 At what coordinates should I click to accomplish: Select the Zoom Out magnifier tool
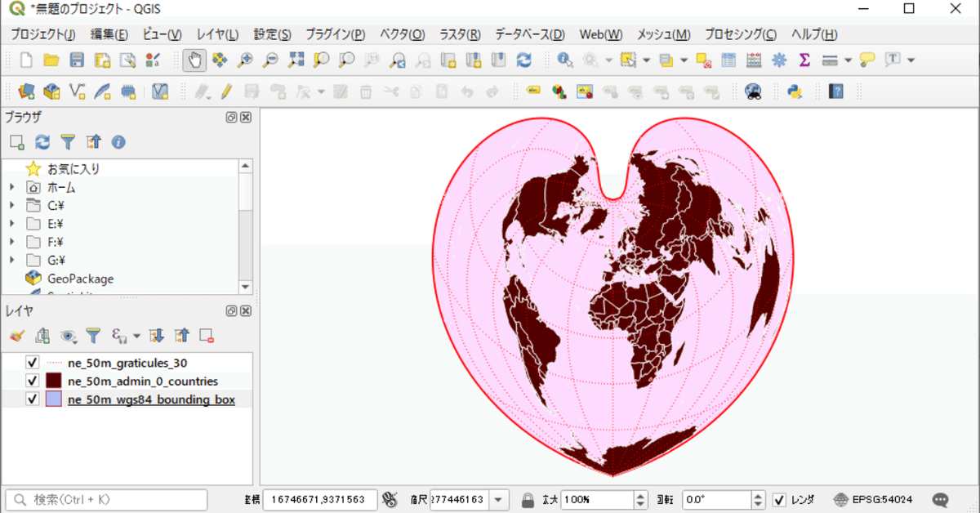click(269, 60)
